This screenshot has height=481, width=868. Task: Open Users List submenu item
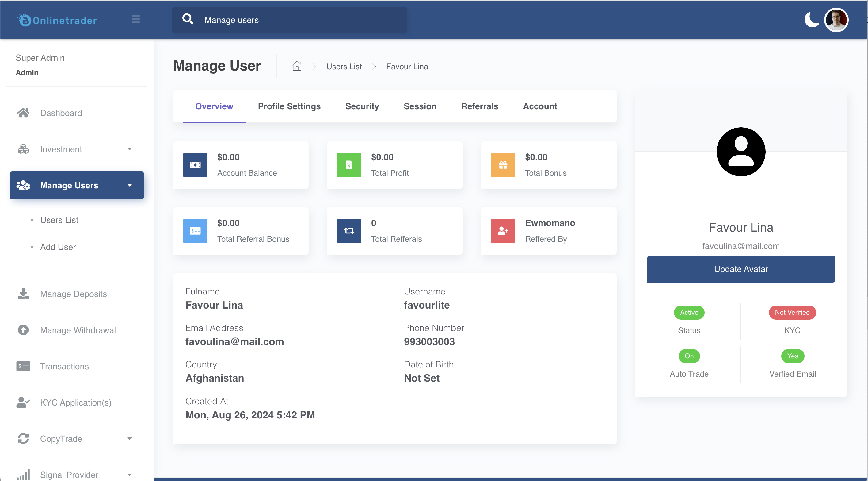(59, 220)
